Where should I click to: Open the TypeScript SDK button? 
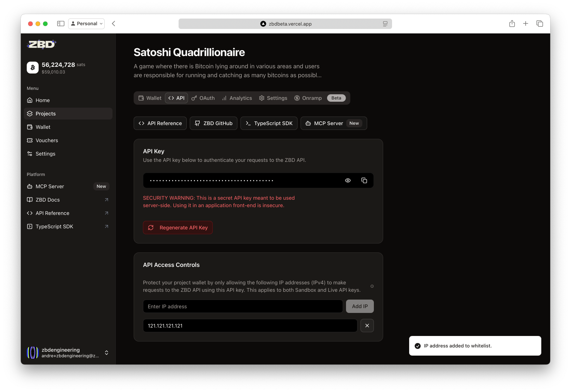[269, 123]
